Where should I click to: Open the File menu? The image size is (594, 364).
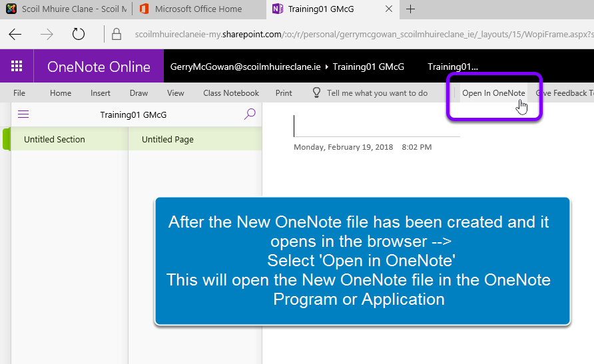click(19, 93)
